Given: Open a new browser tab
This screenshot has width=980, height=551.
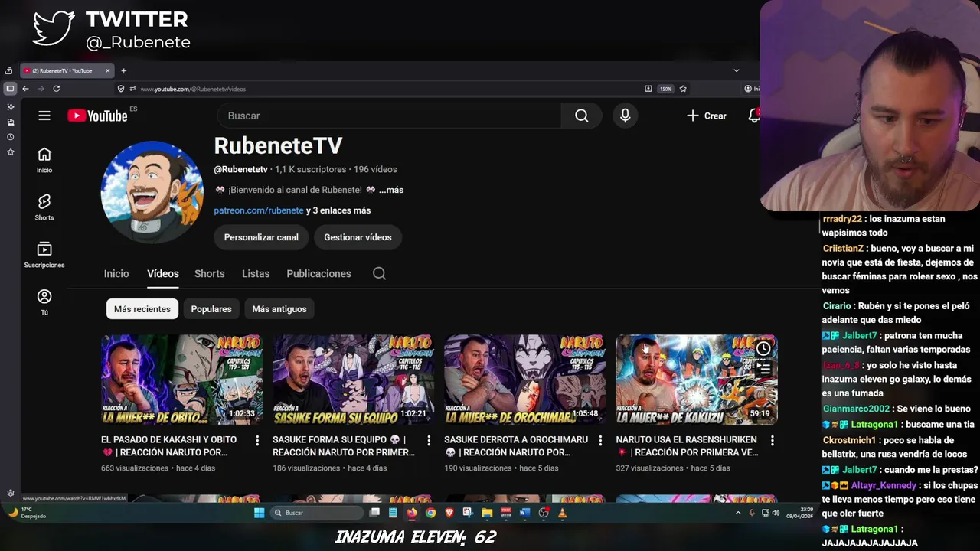Looking at the screenshot, I should [x=123, y=70].
